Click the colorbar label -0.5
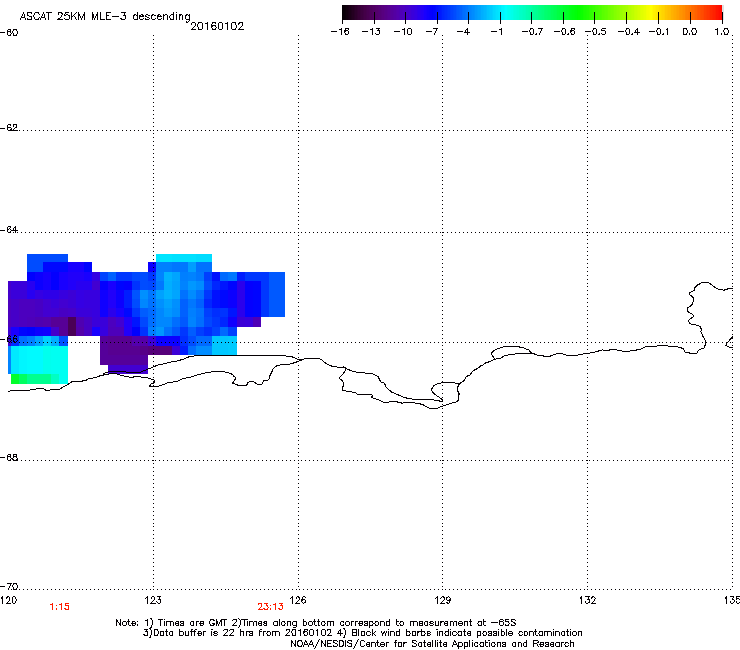 pyautogui.click(x=596, y=32)
